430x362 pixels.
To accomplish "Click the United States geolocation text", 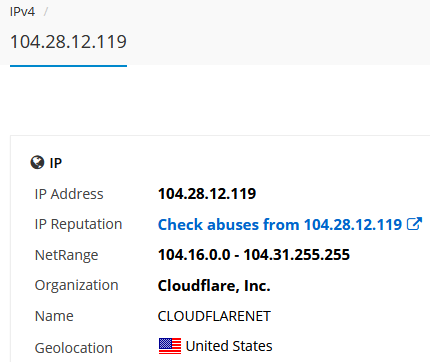I will tap(229, 346).
